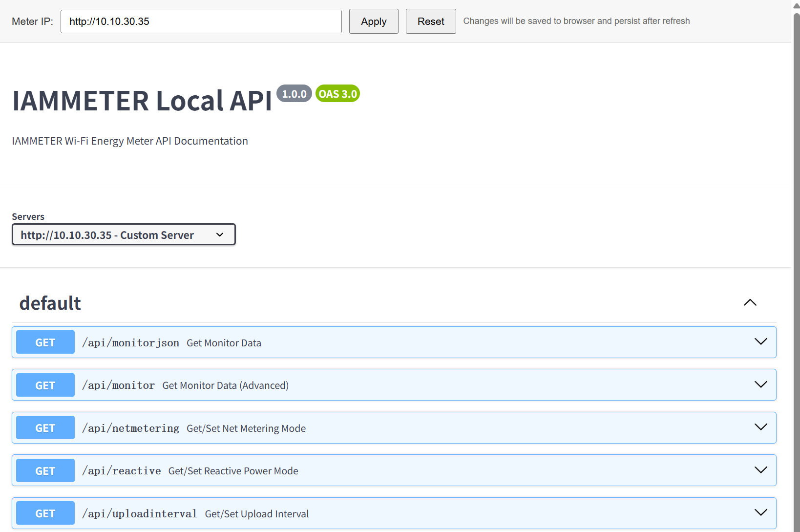Click the OAS 3.0 badge
800x532 pixels.
point(337,94)
